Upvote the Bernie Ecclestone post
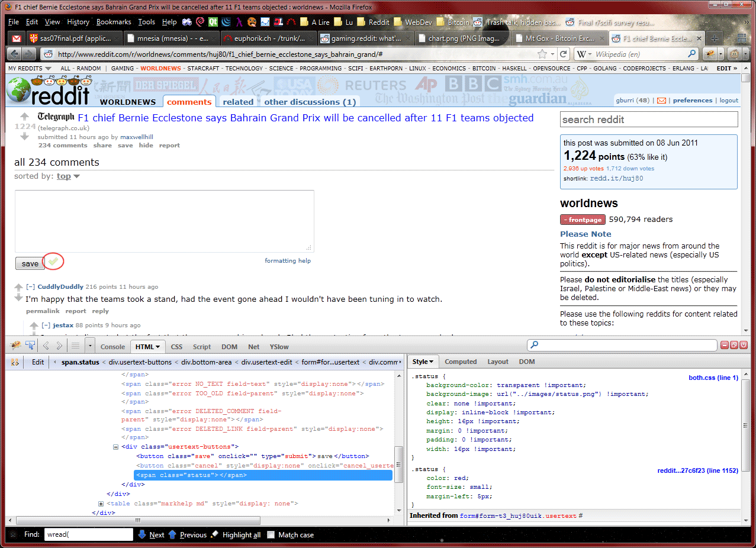 [24, 117]
